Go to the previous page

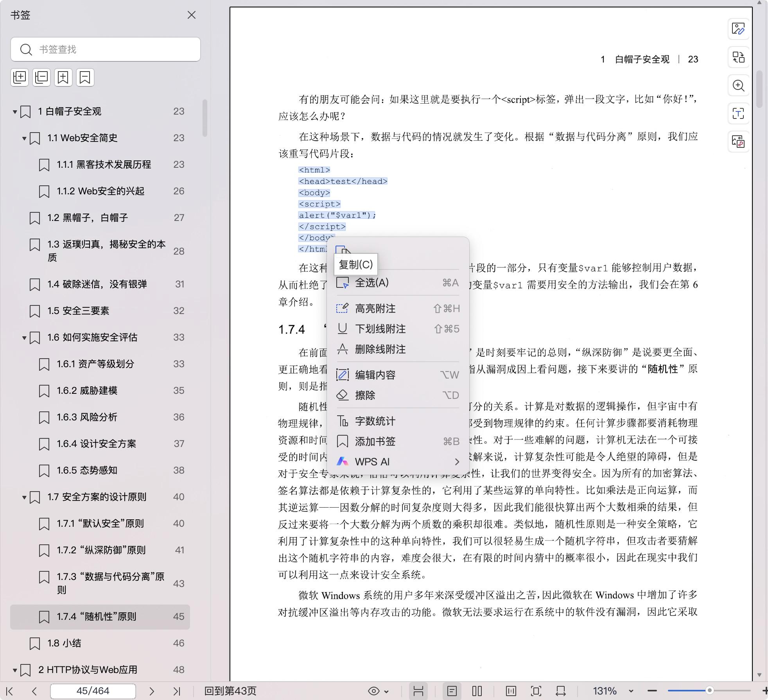(34, 691)
